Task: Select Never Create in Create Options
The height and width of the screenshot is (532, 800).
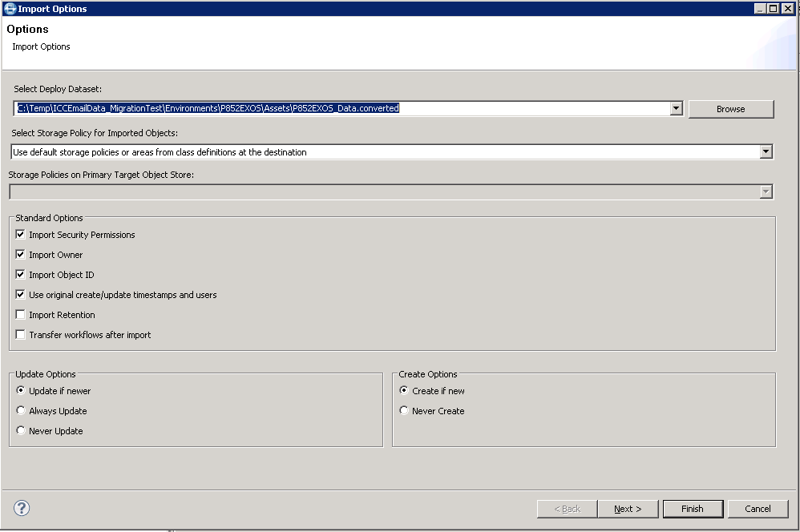Action: point(403,410)
